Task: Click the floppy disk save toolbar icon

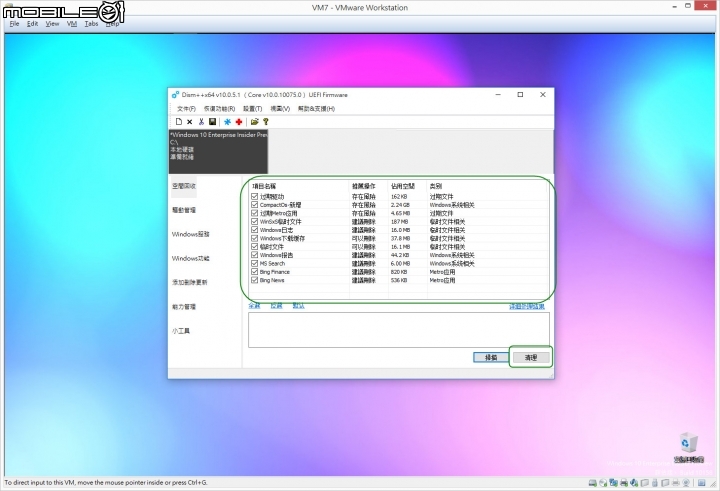Action: 212,122
